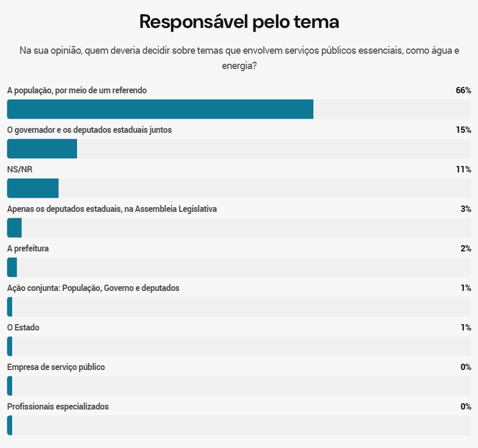
Task: Click the 11% value
Action: tap(464, 169)
